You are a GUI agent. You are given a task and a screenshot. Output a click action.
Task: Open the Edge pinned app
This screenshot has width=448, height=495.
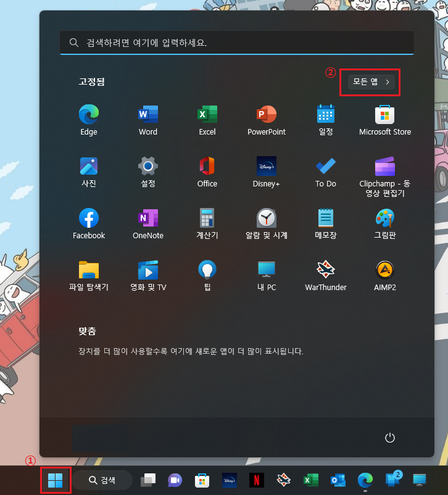(89, 120)
